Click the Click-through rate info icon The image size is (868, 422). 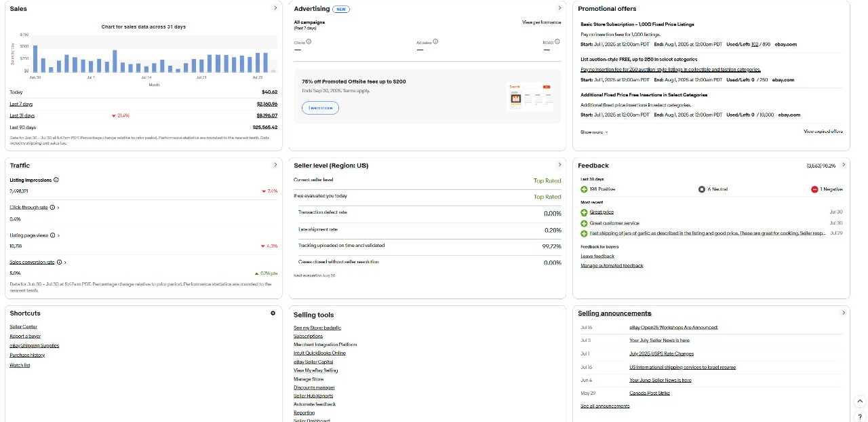coord(52,207)
